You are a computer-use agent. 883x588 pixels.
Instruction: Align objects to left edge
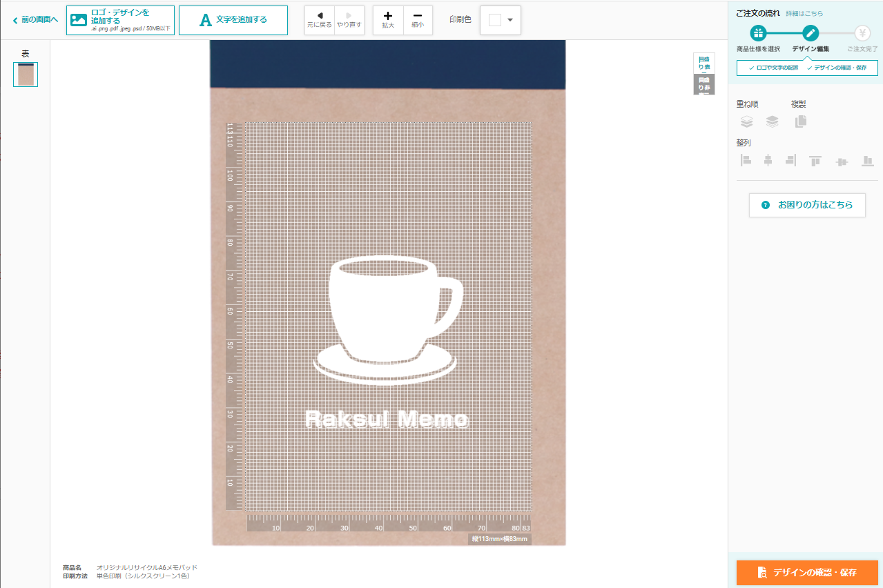click(746, 161)
